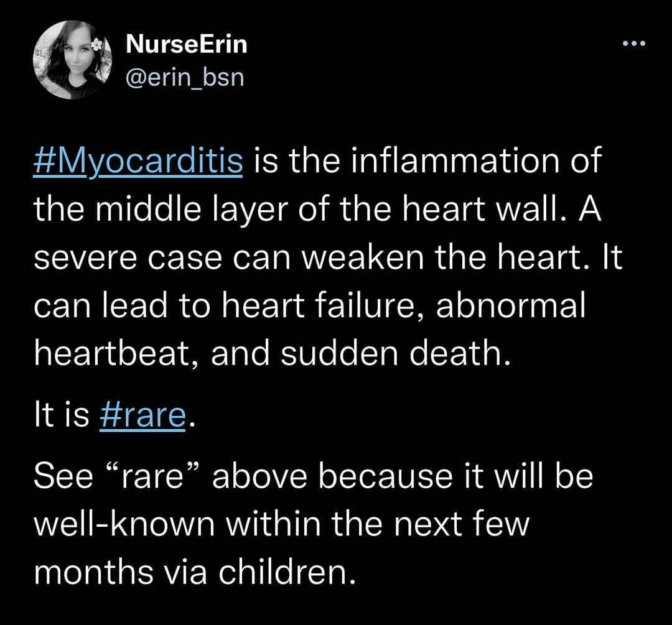
Task: Open the NurseErin display name
Action: click(x=187, y=44)
